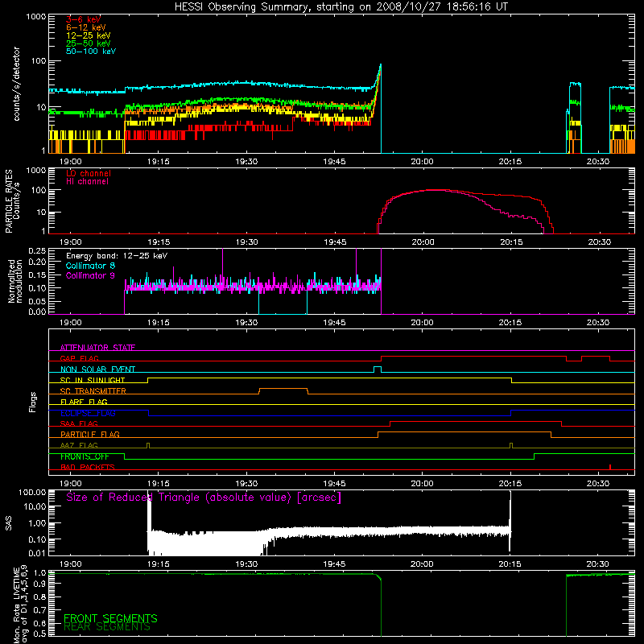Viewport: 644px width, 644px height.
Task: Click the BAD_PACKETS tick near 20:32
Action: 610,467
